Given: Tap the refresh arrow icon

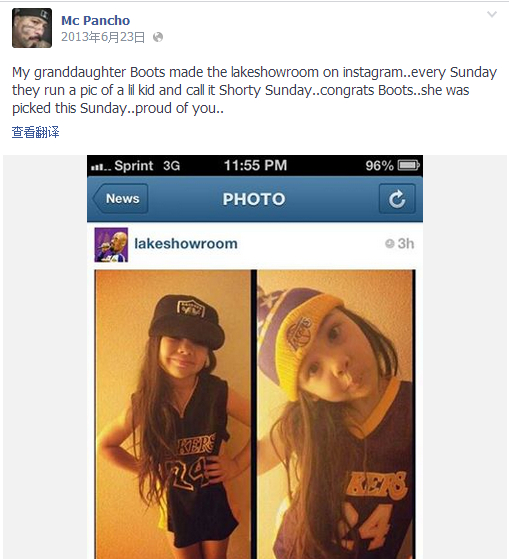Looking at the screenshot, I should 397,199.
